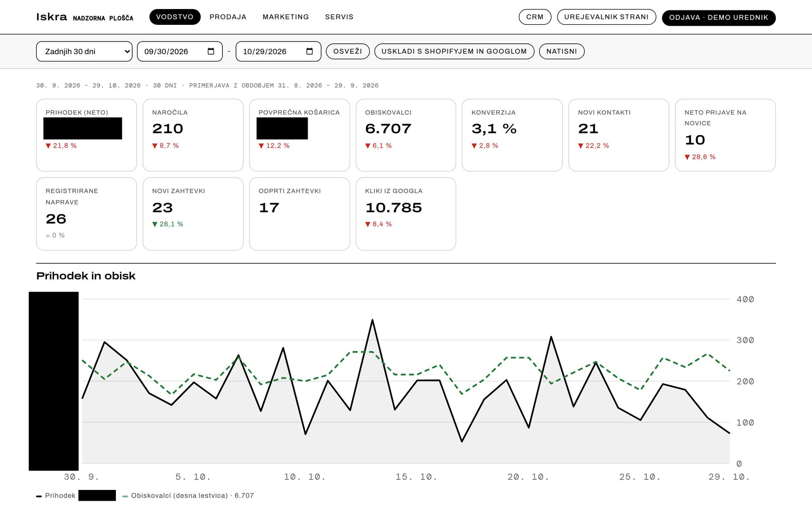Refresh data with Osveži button
812x508 pixels.
point(348,51)
